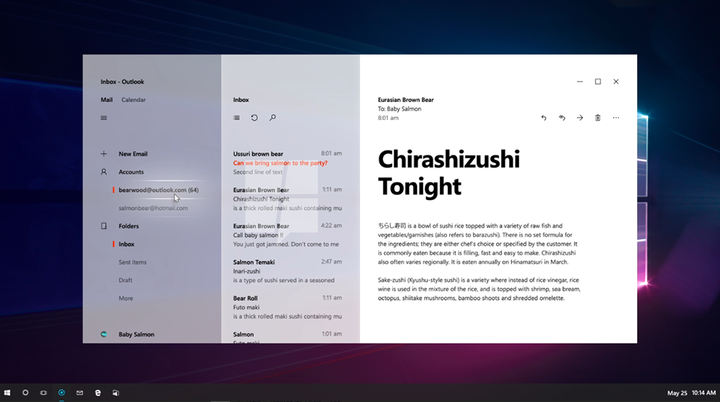Click recipient 'To: Baby Salmon'
720x402 pixels.
[x=399, y=109]
